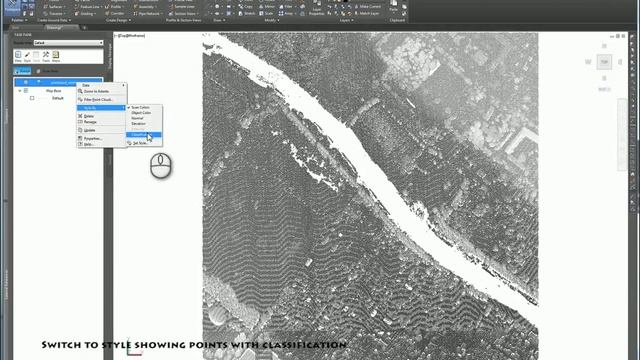The image size is (640, 360).
Task: Click the Paste button in Clipboard panel
Action: point(393,7)
